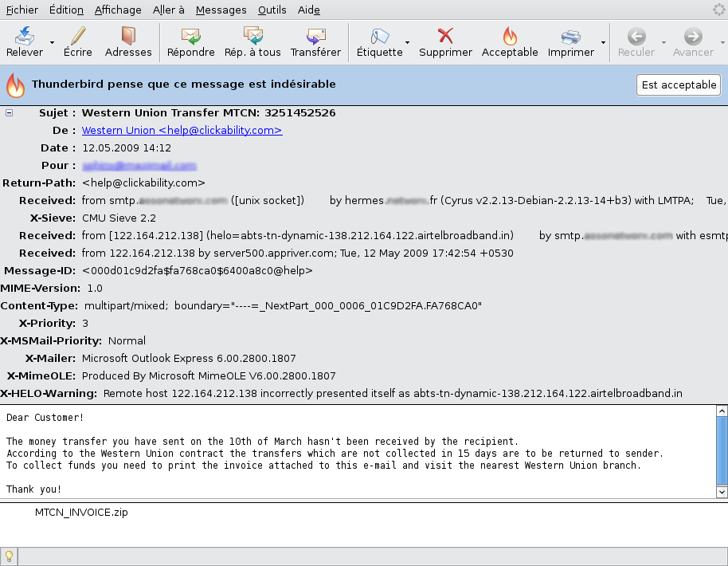Viewport: 728px width, 566px height.
Task: Click the Received line from server500.appriver.com
Action: 298,254
